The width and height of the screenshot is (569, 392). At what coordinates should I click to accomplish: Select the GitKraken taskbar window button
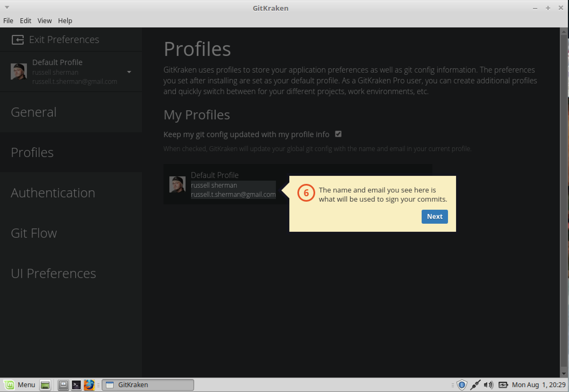click(148, 385)
